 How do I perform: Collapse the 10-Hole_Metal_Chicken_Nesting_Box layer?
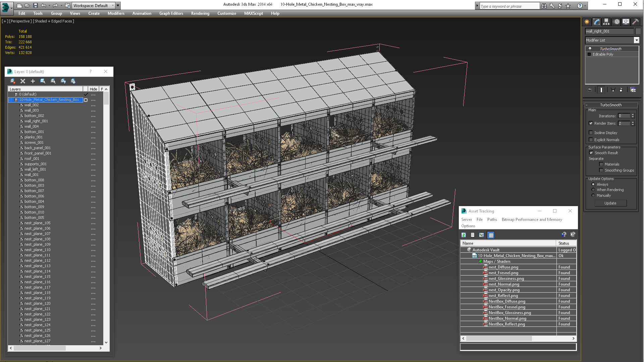[x=10, y=100]
